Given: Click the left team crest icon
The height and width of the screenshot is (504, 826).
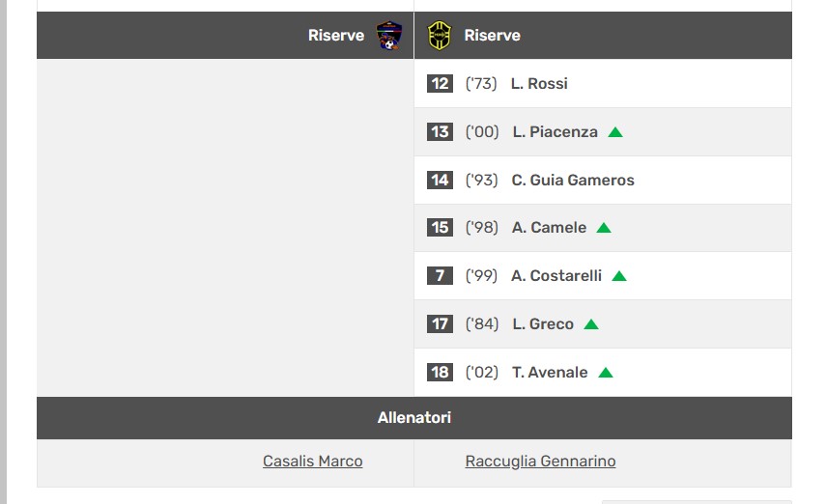Looking at the screenshot, I should (x=389, y=36).
